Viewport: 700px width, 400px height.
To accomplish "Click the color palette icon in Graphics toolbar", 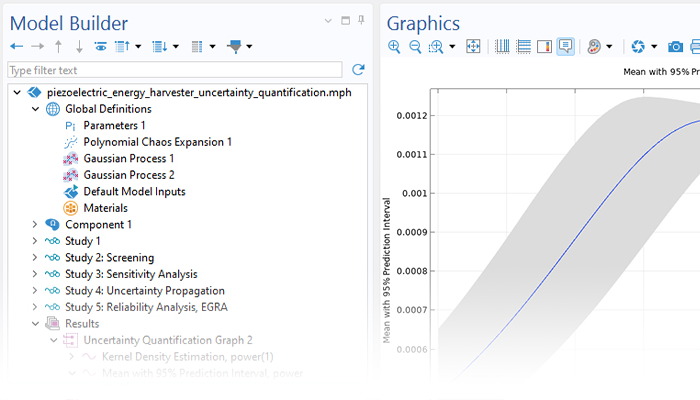I will [x=594, y=46].
